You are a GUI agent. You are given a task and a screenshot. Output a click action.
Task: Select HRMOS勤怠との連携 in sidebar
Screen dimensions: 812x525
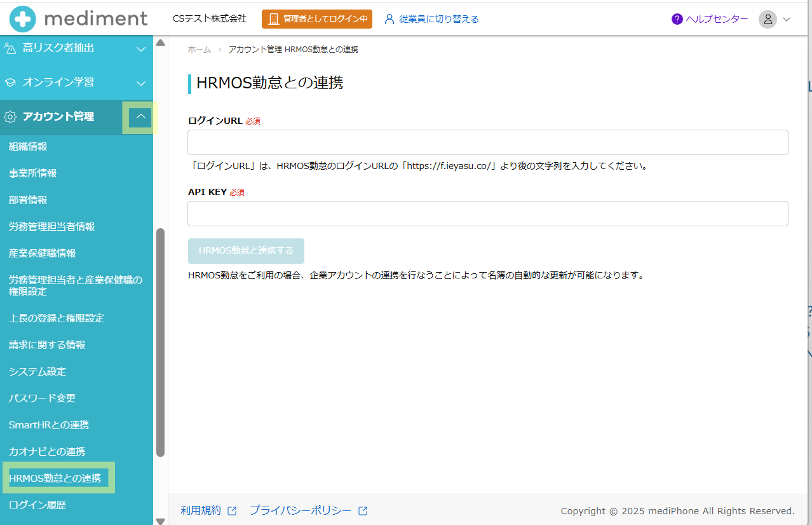(55, 478)
